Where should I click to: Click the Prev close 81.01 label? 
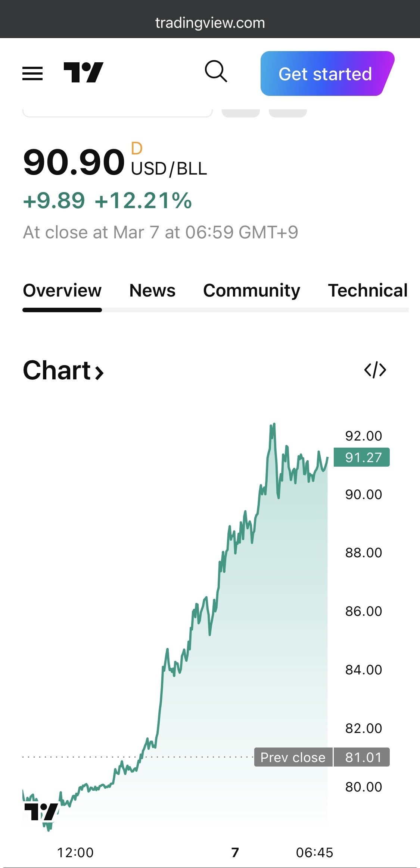click(x=322, y=757)
